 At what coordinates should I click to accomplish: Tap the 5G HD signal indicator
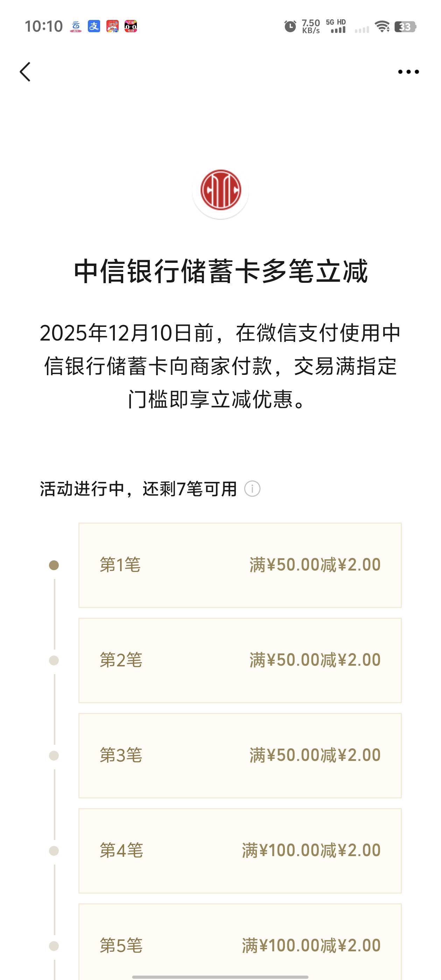(336, 26)
